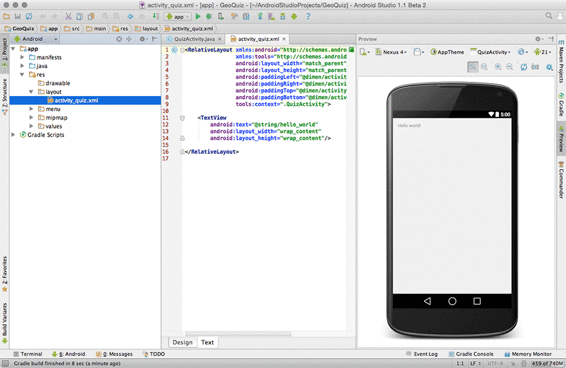Close the QuizActivity.java editor tab

pos(219,39)
